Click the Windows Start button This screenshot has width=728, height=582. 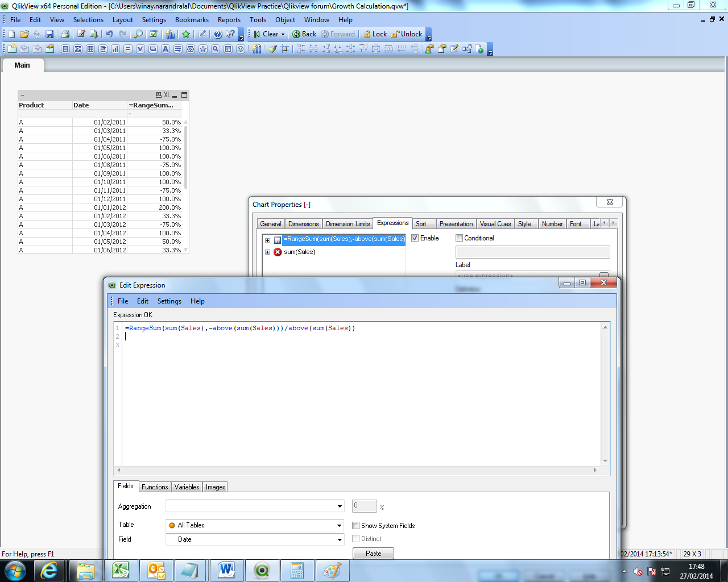click(x=15, y=571)
